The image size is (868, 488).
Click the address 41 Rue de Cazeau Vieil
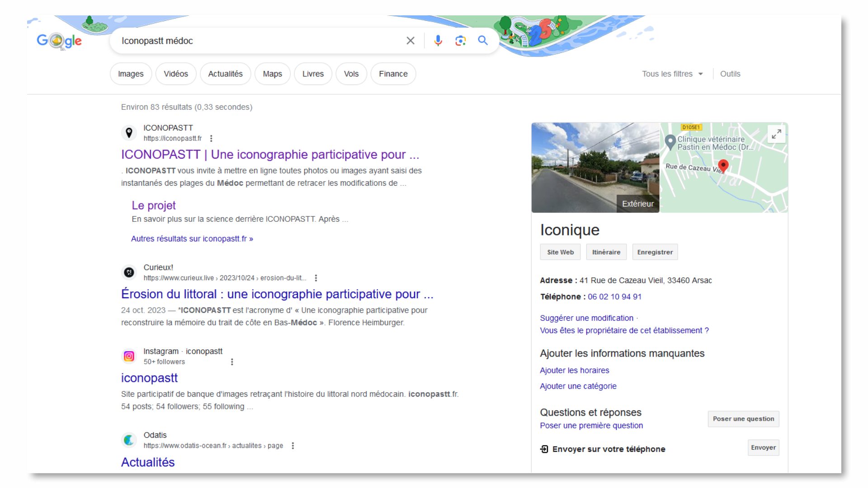coord(646,281)
